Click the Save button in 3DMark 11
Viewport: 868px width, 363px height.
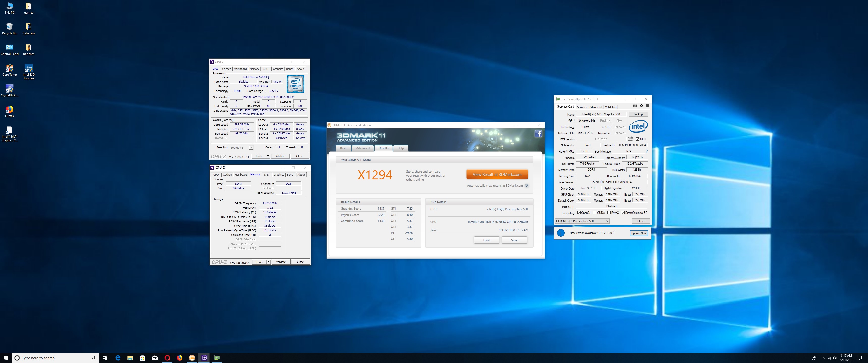pyautogui.click(x=514, y=240)
